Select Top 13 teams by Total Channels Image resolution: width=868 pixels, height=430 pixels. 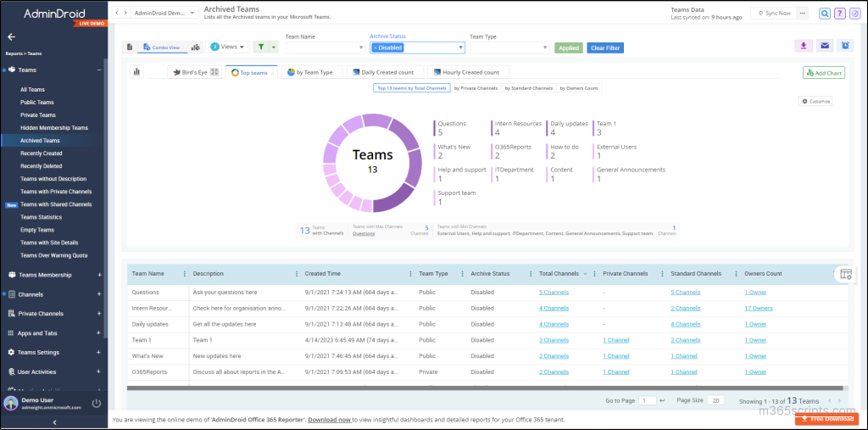[412, 88]
